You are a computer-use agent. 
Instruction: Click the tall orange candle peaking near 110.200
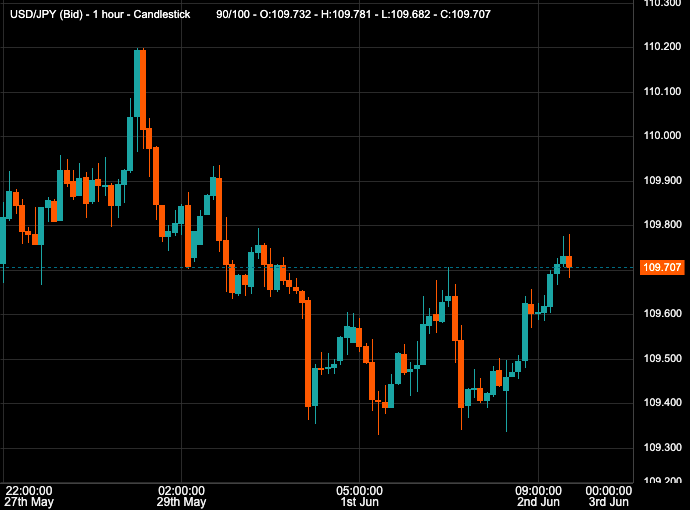coord(143,90)
